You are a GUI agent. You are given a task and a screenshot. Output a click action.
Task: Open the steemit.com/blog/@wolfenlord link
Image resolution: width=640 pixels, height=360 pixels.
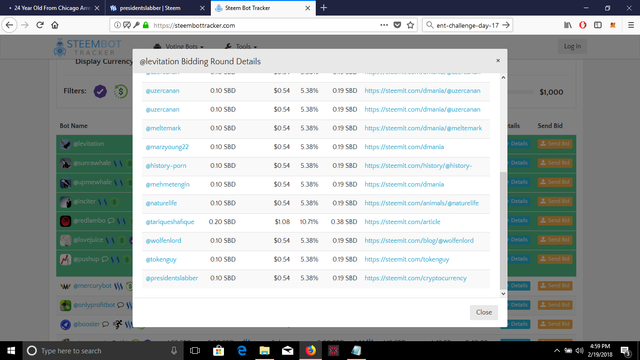pos(419,241)
